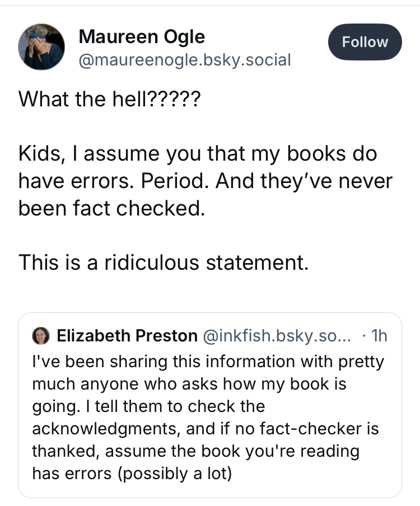Tap Elizabeth Preston's small avatar

coord(41,336)
